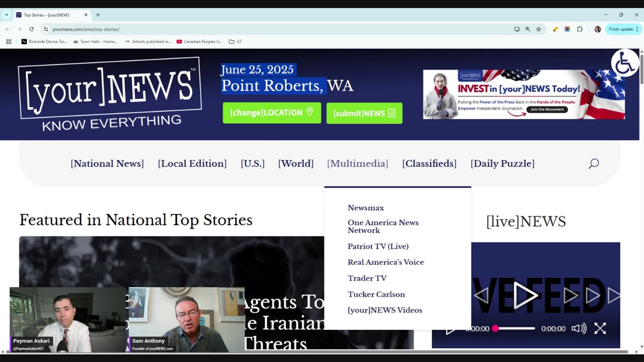View site information icon in address bar
The width and height of the screenshot is (644, 362).
pyautogui.click(x=46, y=29)
